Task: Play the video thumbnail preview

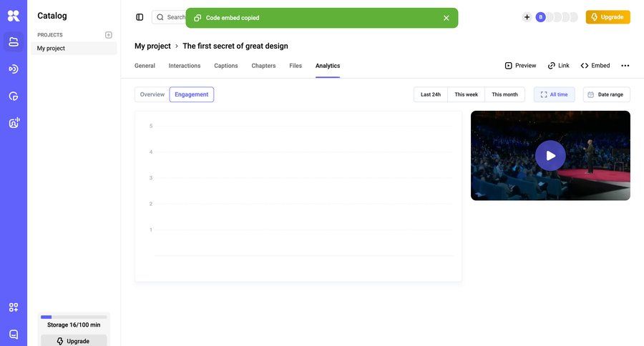Action: (x=550, y=155)
